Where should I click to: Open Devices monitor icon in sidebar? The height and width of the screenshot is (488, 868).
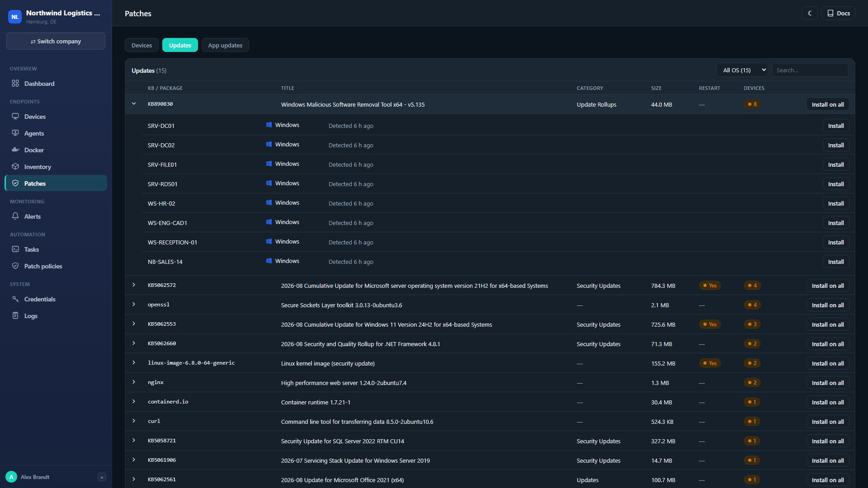click(15, 117)
